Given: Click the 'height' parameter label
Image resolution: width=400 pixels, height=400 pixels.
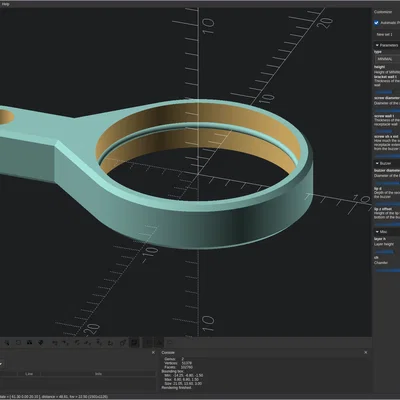Looking at the screenshot, I should (379, 67).
